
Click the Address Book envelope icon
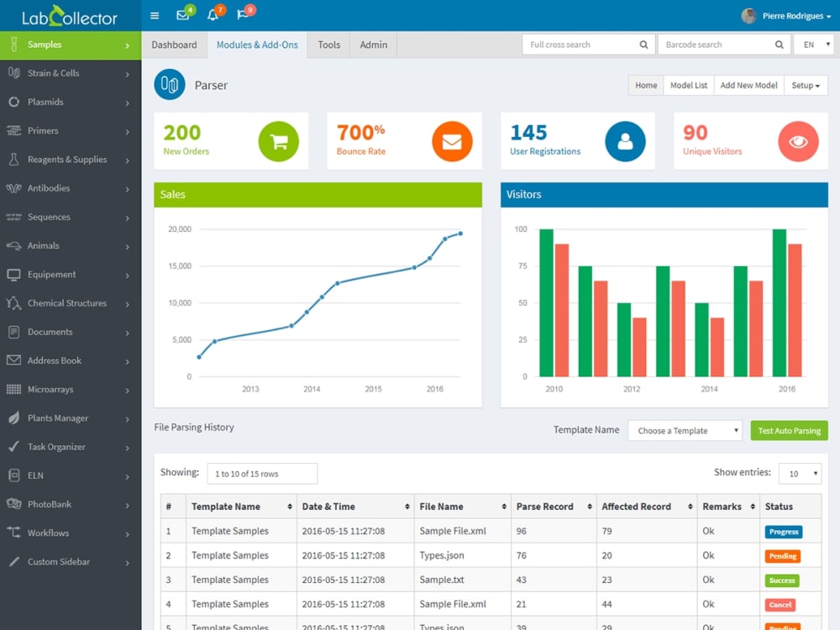(14, 360)
